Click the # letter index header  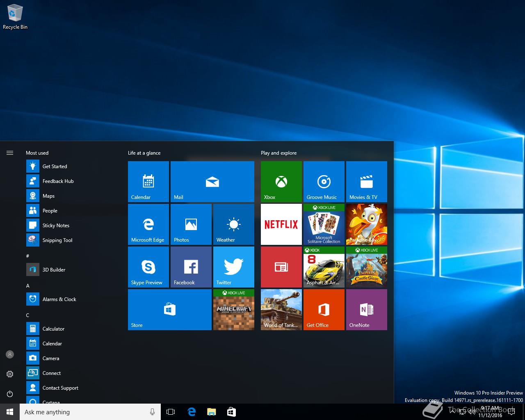[28, 256]
